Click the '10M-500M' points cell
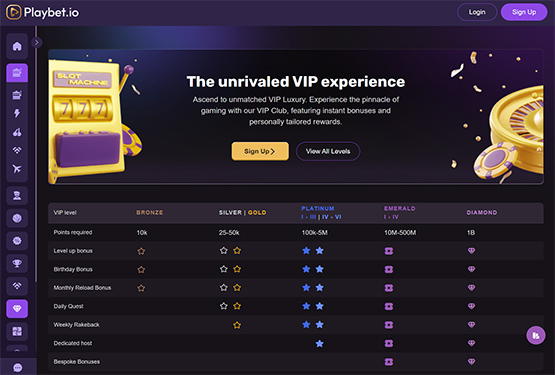This screenshot has height=375, width=555. coord(400,233)
